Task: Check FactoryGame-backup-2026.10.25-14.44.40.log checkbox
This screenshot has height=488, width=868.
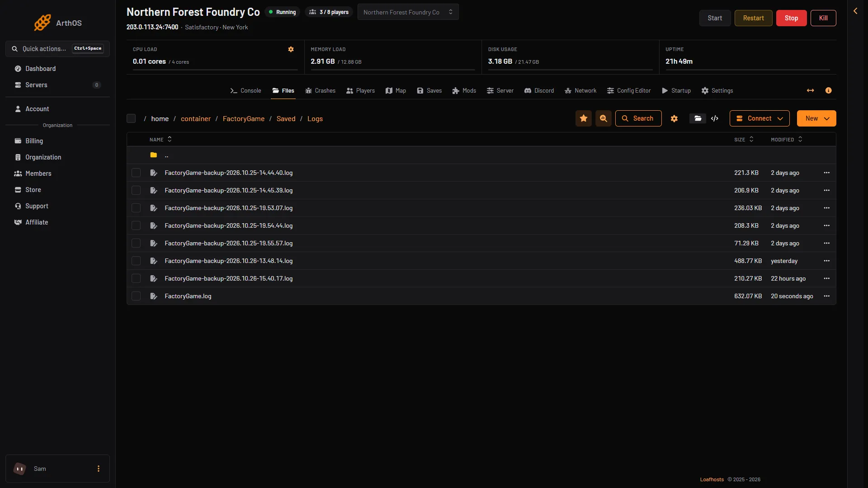Action: click(x=136, y=173)
